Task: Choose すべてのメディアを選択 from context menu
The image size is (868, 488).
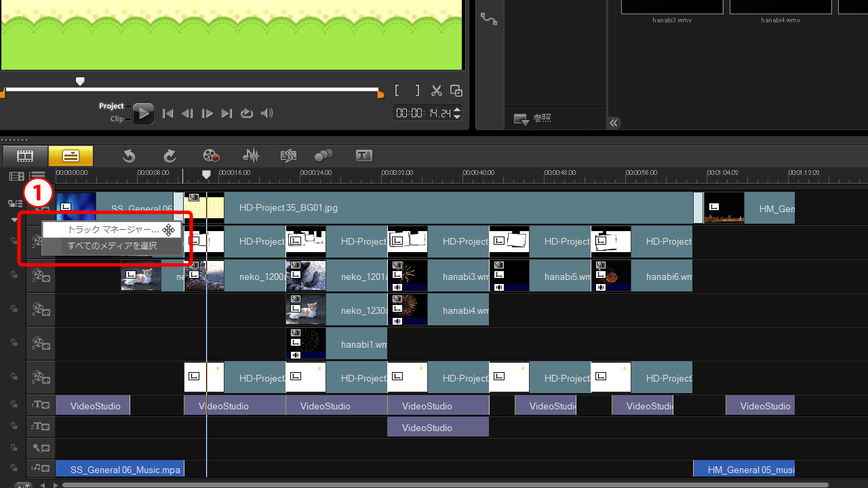Action: [112, 246]
